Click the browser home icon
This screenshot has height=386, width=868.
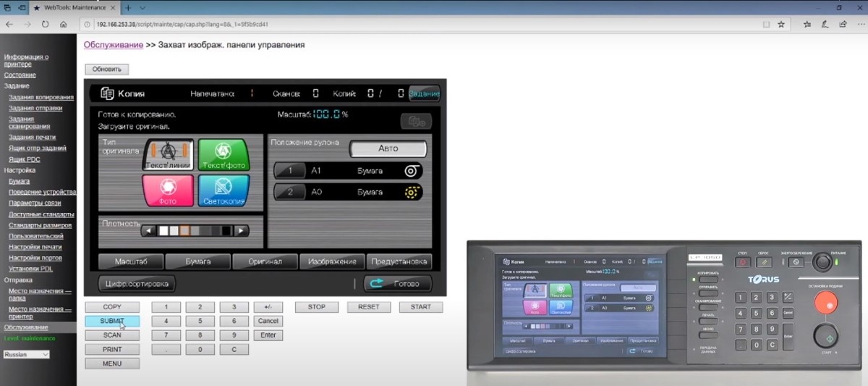coord(64,24)
